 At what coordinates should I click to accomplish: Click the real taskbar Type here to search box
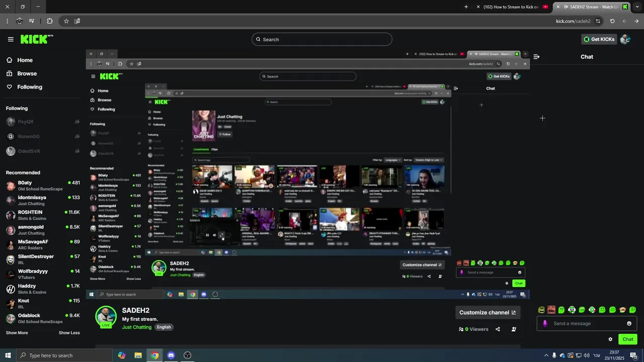(65, 355)
